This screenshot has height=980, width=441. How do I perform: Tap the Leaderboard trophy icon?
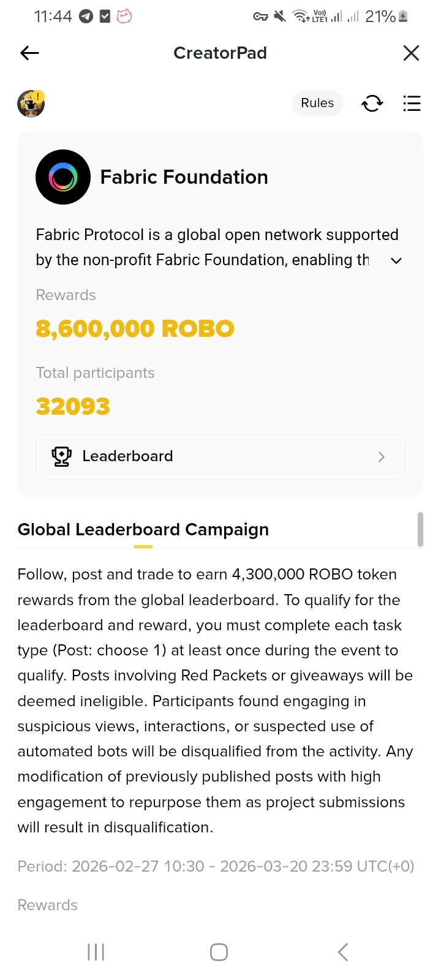[x=62, y=456]
